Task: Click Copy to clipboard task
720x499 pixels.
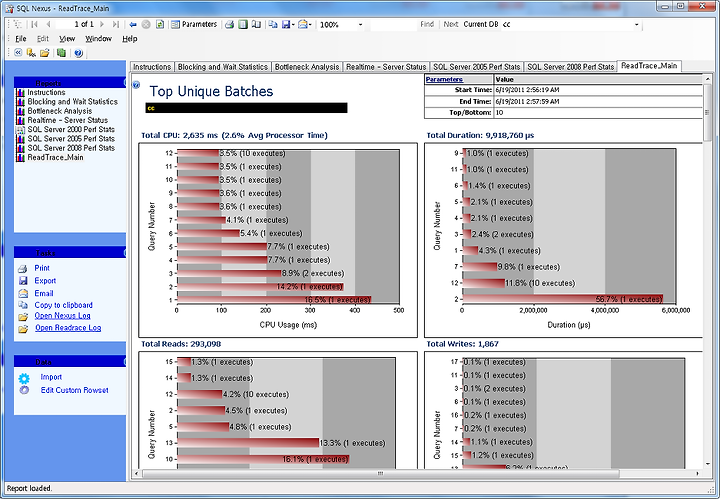Action: 63,305
